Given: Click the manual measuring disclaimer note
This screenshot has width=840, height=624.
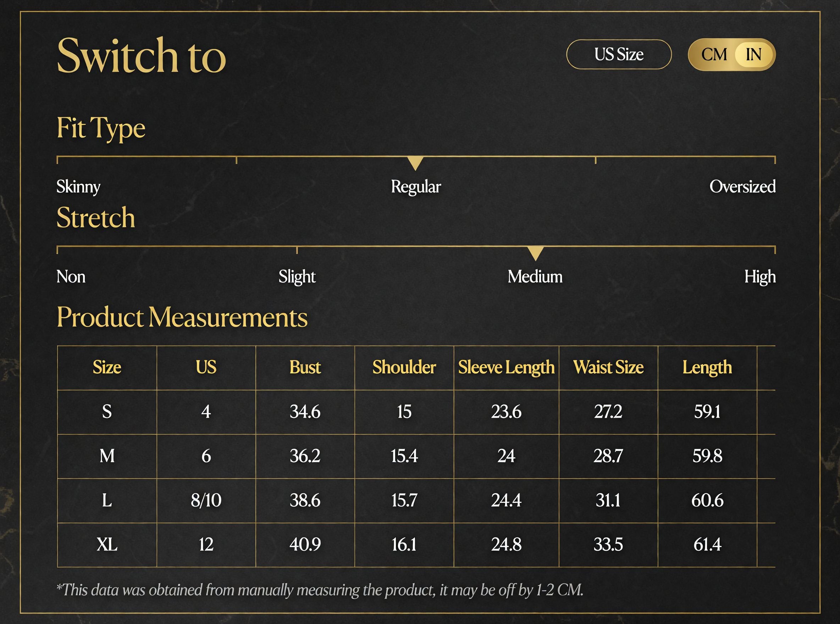Looking at the screenshot, I should click(x=320, y=590).
